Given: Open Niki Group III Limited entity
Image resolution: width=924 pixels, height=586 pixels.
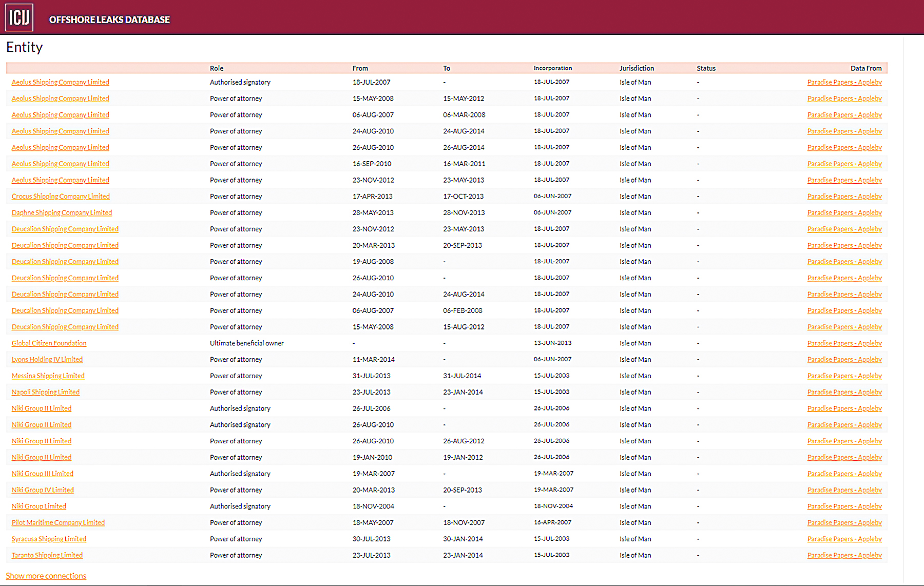Looking at the screenshot, I should tap(43, 474).
